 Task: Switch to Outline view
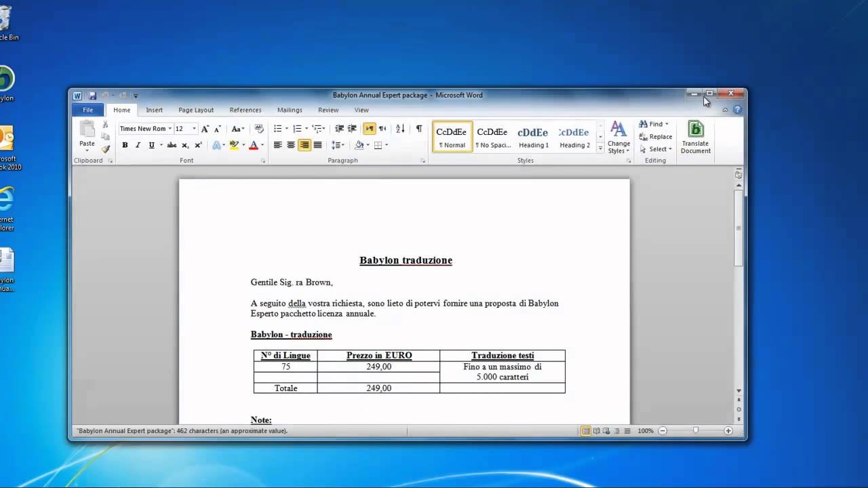[616, 431]
